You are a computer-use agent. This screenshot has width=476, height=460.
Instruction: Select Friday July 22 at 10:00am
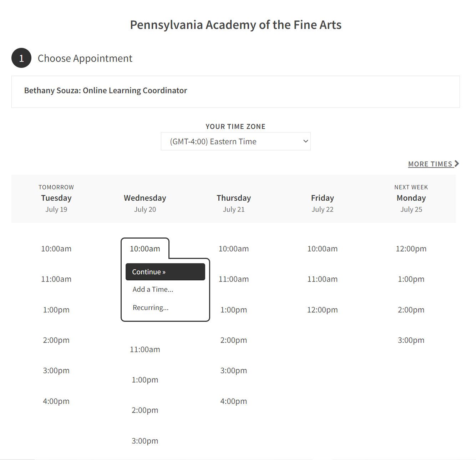(322, 249)
